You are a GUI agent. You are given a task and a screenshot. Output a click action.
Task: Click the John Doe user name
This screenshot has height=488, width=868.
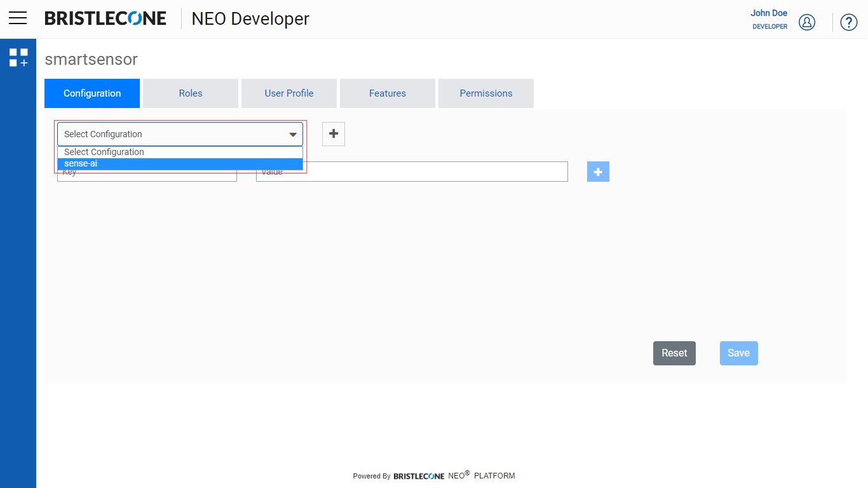(x=769, y=13)
